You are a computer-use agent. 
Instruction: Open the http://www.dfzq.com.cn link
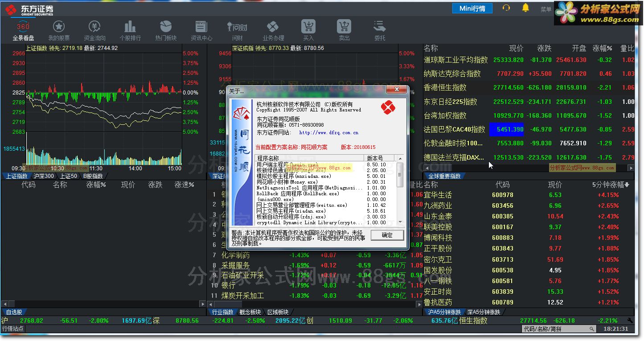[328, 132]
